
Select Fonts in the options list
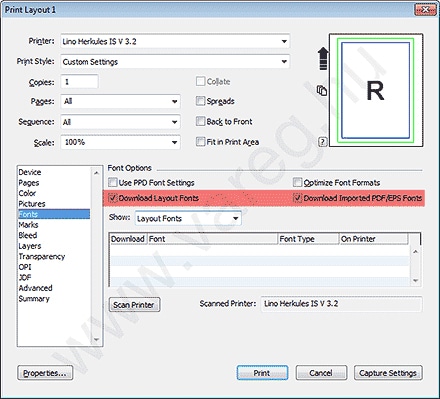54,214
